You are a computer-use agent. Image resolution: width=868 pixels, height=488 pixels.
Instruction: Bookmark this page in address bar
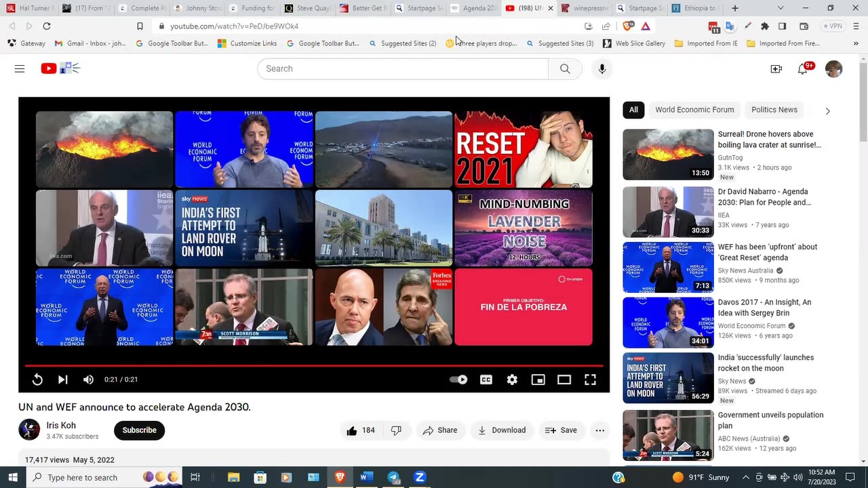coord(140,26)
